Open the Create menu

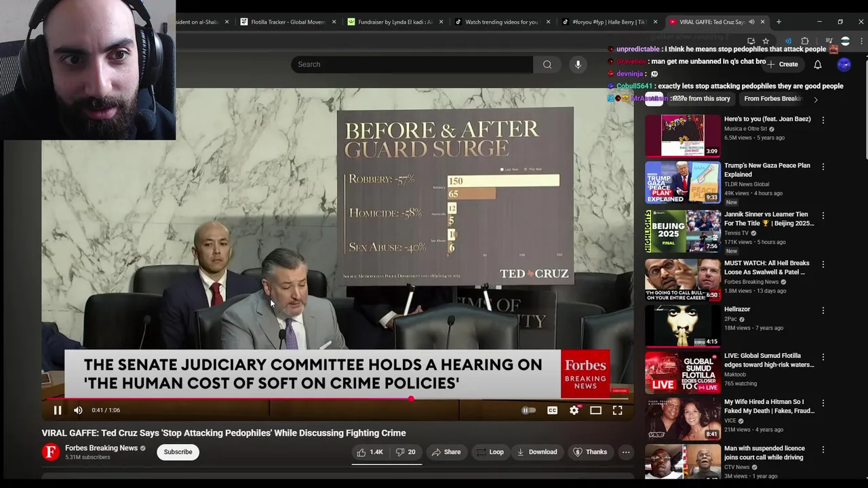782,64
